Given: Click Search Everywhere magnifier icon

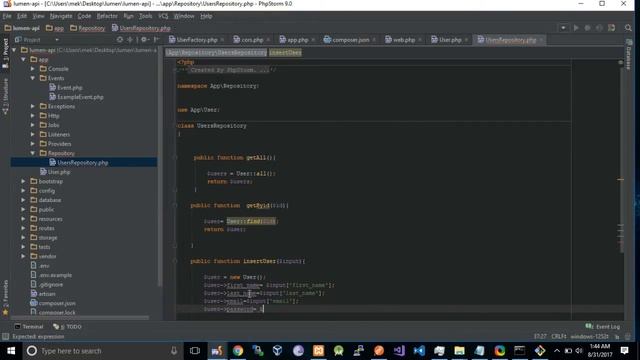Looking at the screenshot, I should 628,28.
